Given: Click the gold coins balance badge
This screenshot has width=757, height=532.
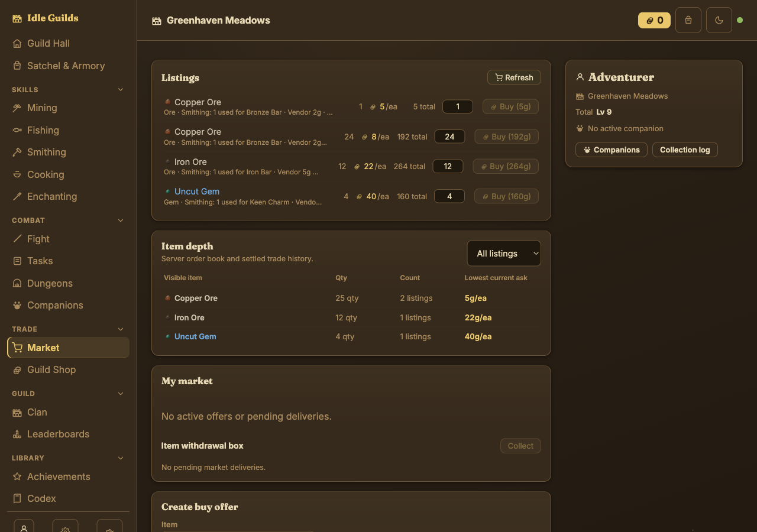Looking at the screenshot, I should tap(654, 20).
